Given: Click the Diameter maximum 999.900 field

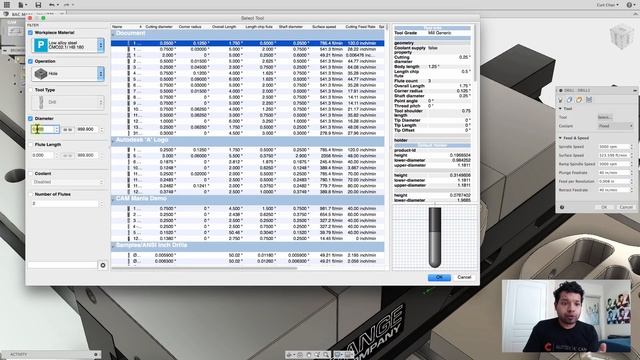Looking at the screenshot, I should tap(87, 129).
